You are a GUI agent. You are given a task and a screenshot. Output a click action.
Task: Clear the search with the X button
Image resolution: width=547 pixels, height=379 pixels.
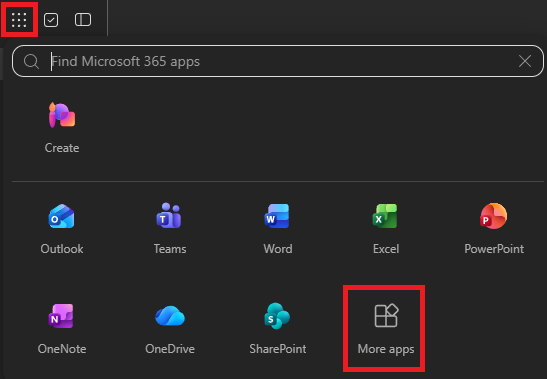click(x=525, y=61)
